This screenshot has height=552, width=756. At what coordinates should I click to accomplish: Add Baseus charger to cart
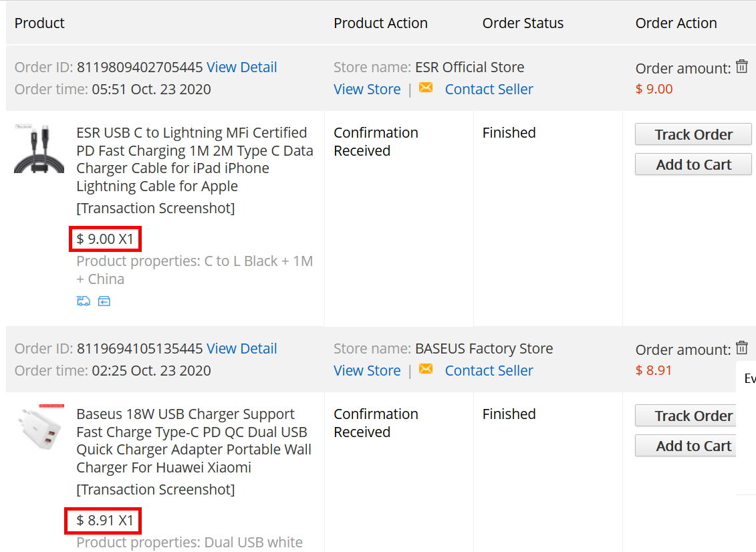tap(685, 446)
